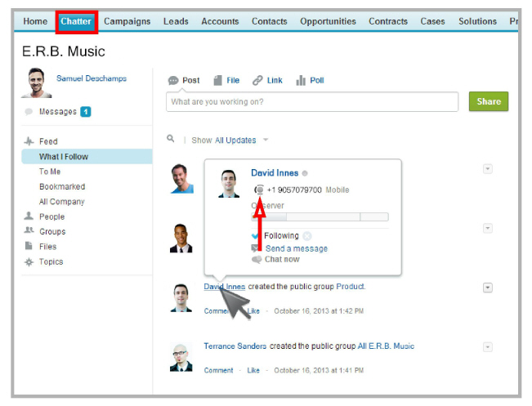Open the Cases tab
The height and width of the screenshot is (406, 532).
pyautogui.click(x=432, y=21)
